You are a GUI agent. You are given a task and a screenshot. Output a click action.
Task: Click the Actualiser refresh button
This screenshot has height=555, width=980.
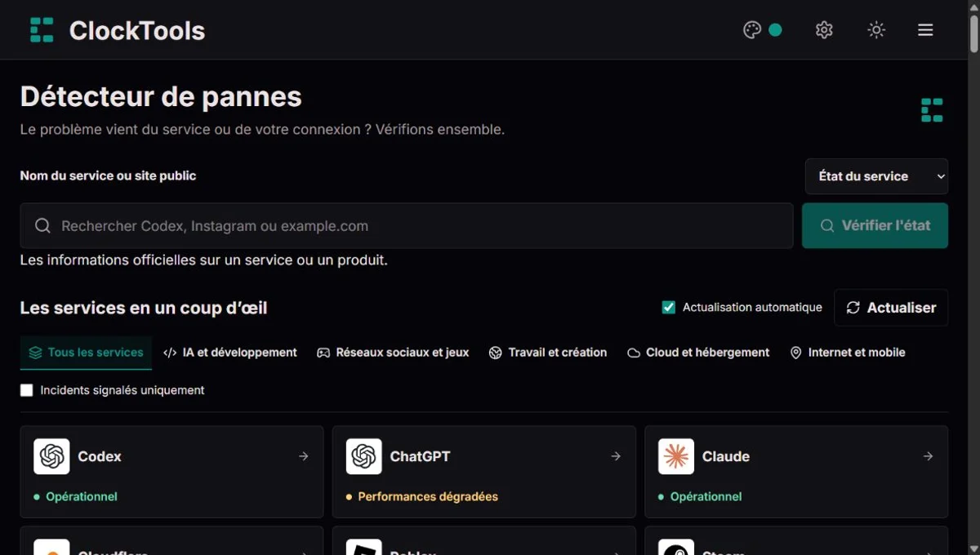(891, 308)
